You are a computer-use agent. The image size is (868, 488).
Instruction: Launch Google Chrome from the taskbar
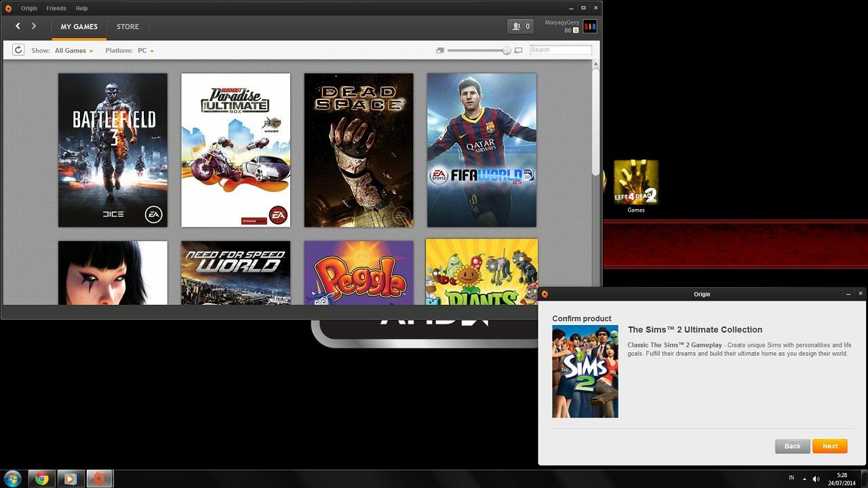coord(42,478)
